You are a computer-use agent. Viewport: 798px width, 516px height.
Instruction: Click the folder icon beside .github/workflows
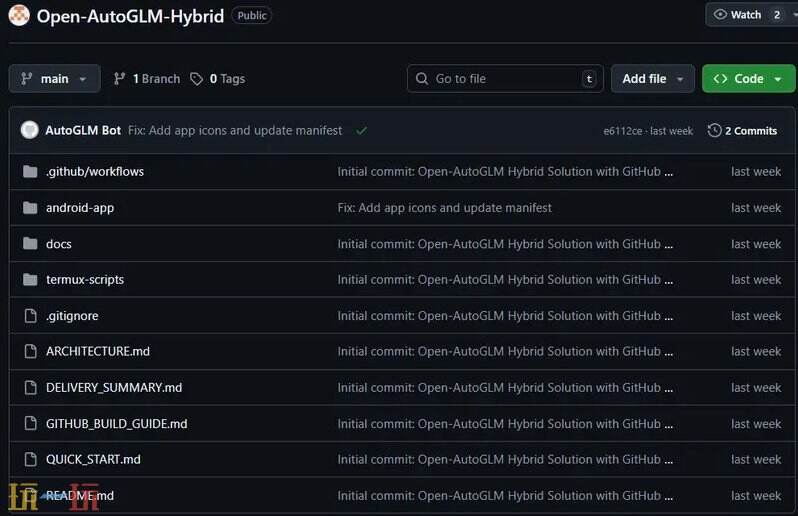[29, 172]
